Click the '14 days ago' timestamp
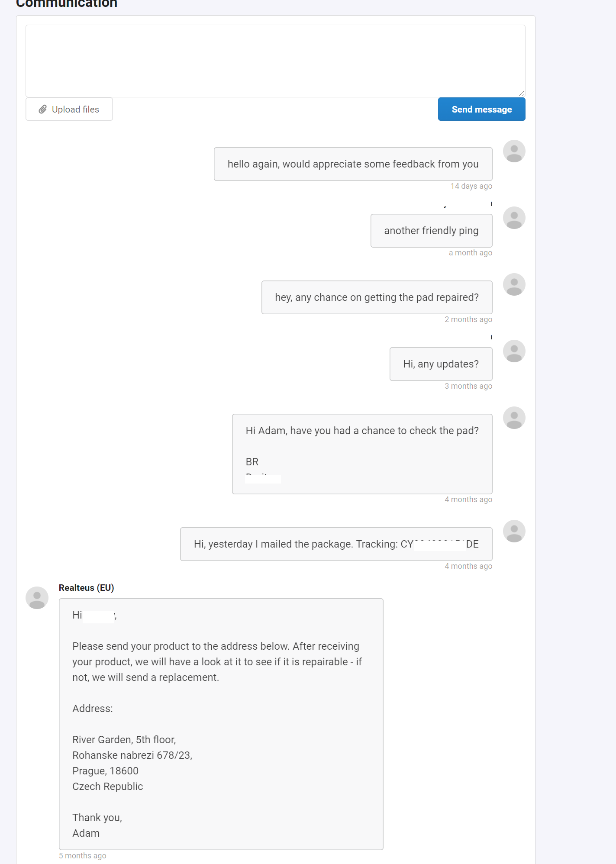 click(471, 186)
